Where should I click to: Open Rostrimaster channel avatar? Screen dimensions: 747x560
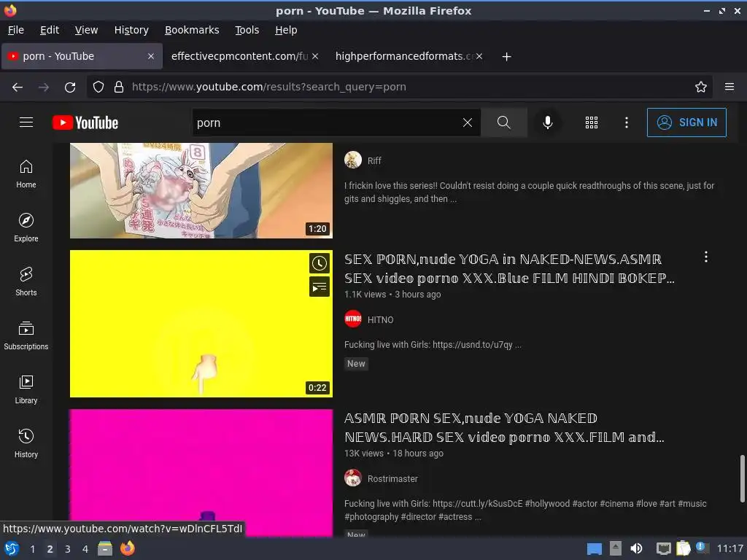click(353, 478)
